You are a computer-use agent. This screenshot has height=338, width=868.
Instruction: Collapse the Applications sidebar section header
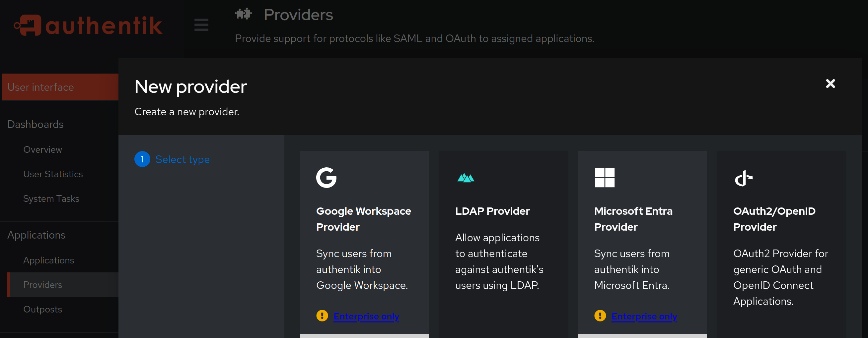click(x=36, y=235)
